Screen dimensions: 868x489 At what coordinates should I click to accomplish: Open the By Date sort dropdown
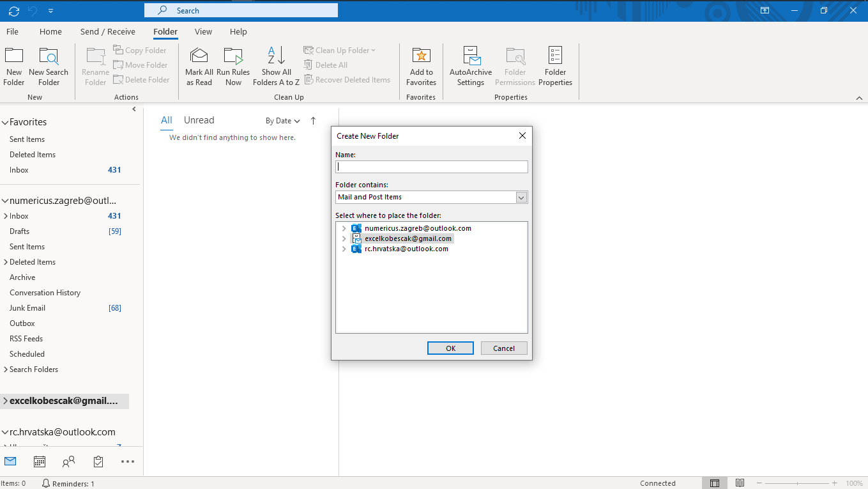[x=282, y=120]
